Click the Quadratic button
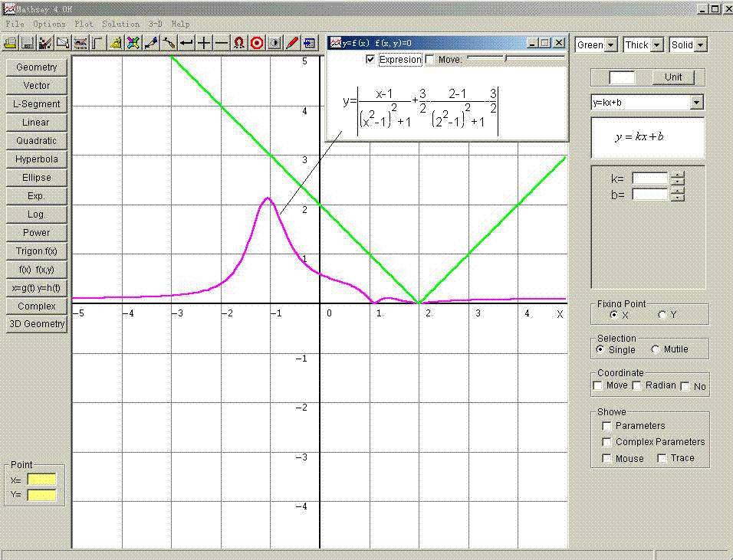733x560 pixels. click(37, 141)
